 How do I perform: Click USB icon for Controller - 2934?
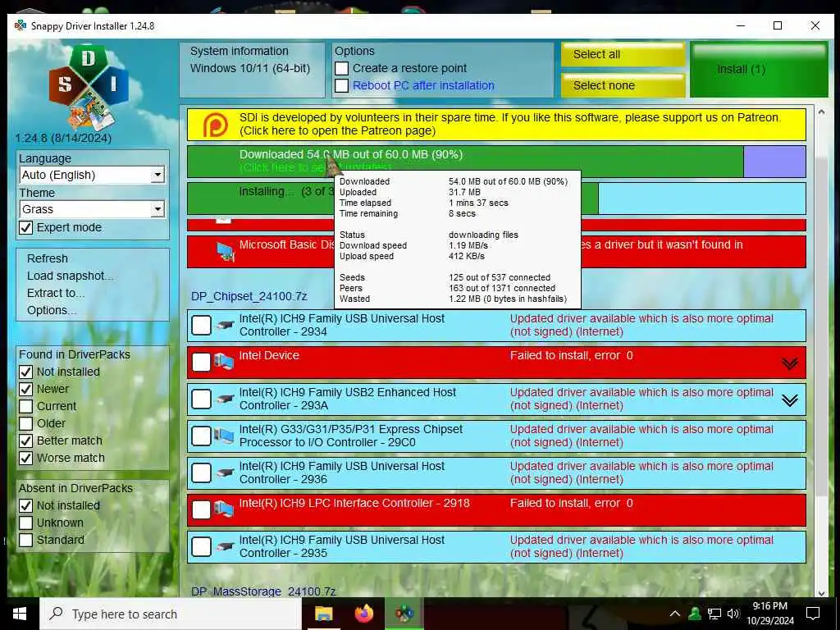[226, 325]
